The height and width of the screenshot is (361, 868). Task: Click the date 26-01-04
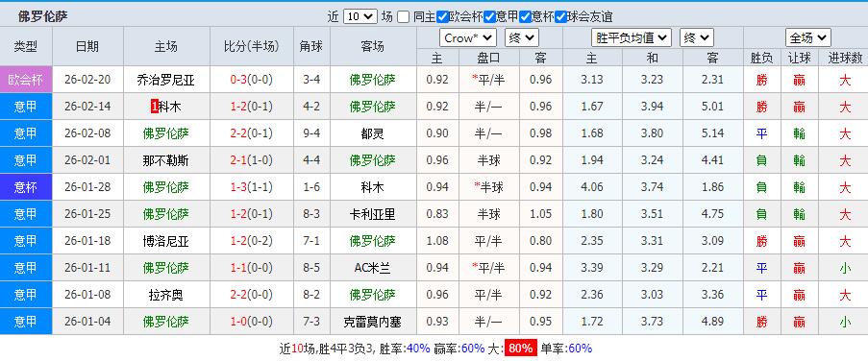[87, 322]
